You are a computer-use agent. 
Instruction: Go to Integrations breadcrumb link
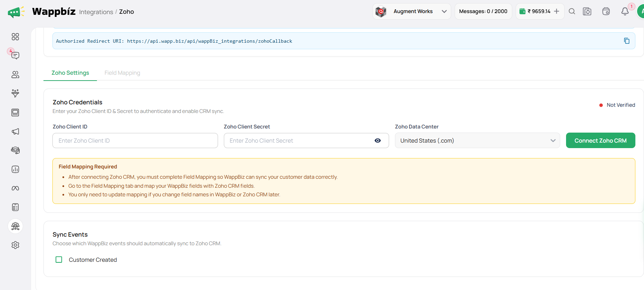tap(96, 12)
